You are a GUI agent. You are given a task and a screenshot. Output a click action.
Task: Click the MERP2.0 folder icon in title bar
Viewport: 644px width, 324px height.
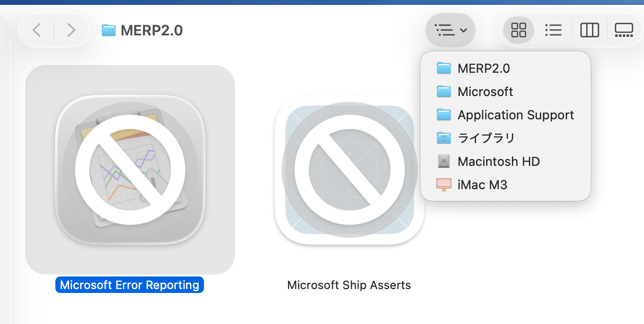pyautogui.click(x=108, y=31)
